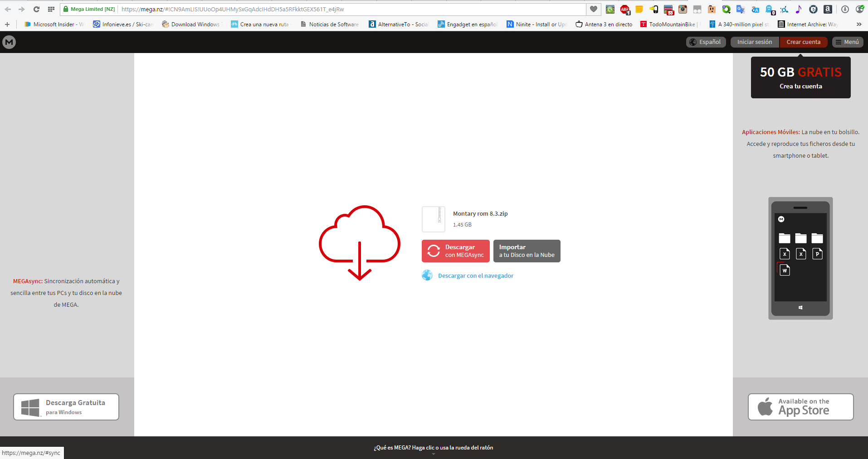Click the MEGAsync red link text

pyautogui.click(x=28, y=281)
